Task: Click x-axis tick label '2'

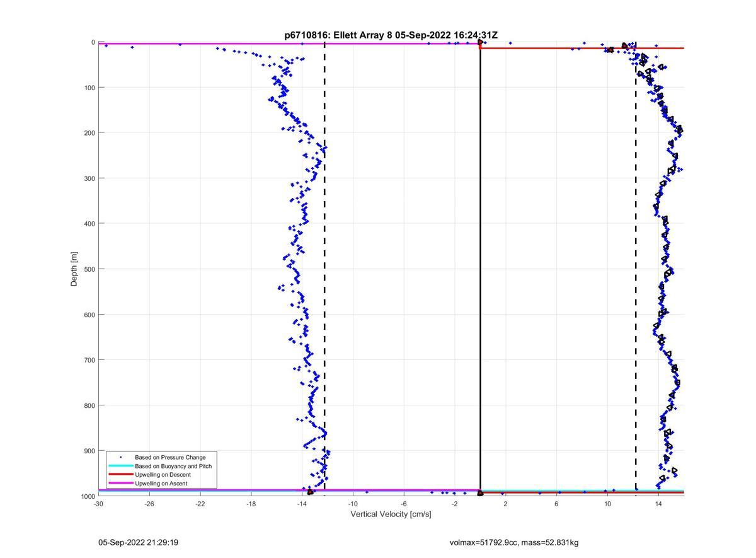Action: [x=506, y=504]
